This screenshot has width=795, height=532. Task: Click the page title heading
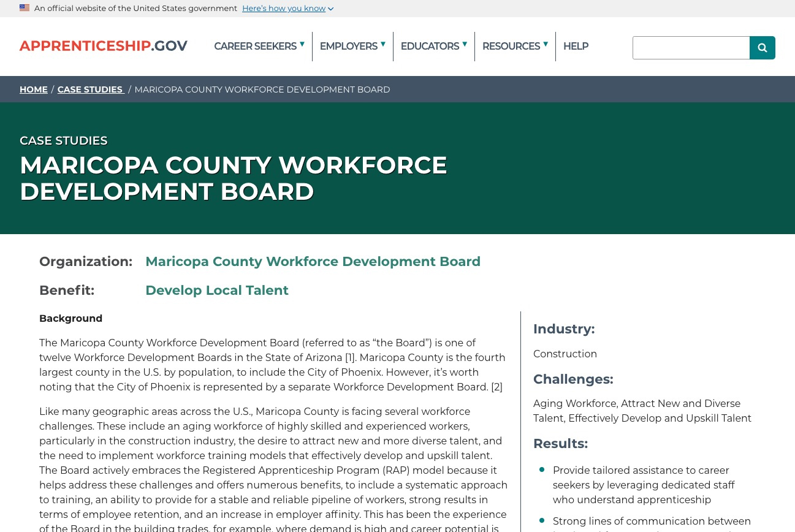tap(234, 178)
